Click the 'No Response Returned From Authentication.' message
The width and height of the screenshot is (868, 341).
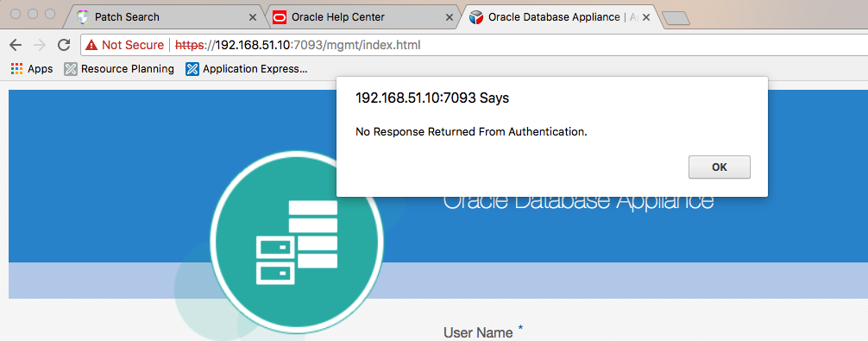click(471, 132)
